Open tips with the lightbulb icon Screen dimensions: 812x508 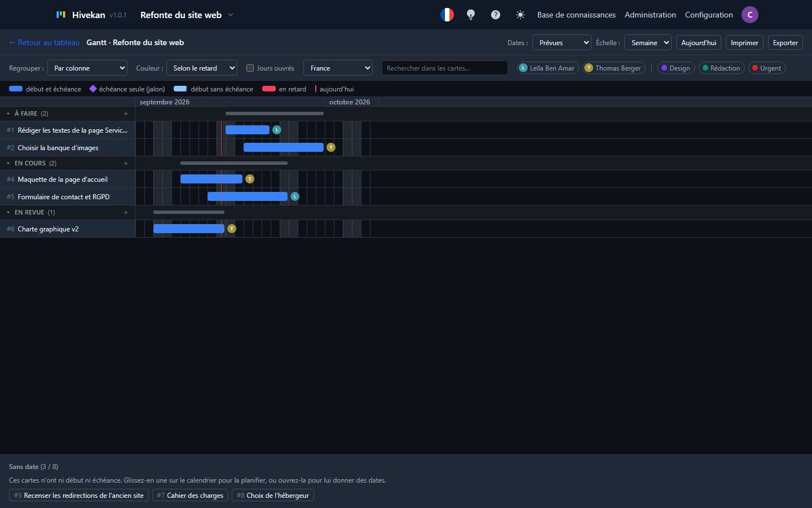click(471, 15)
